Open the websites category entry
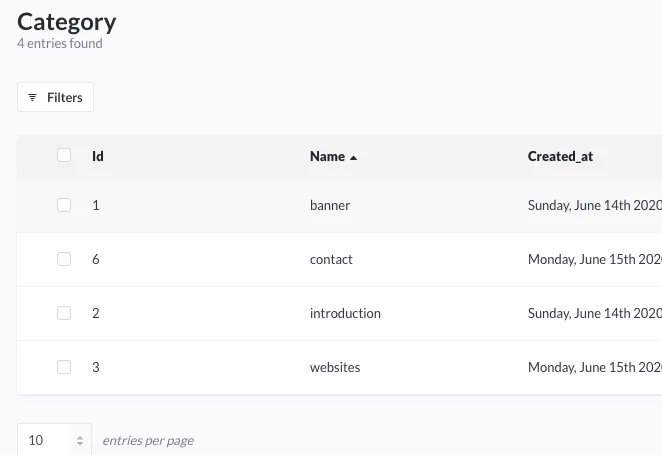 click(335, 367)
